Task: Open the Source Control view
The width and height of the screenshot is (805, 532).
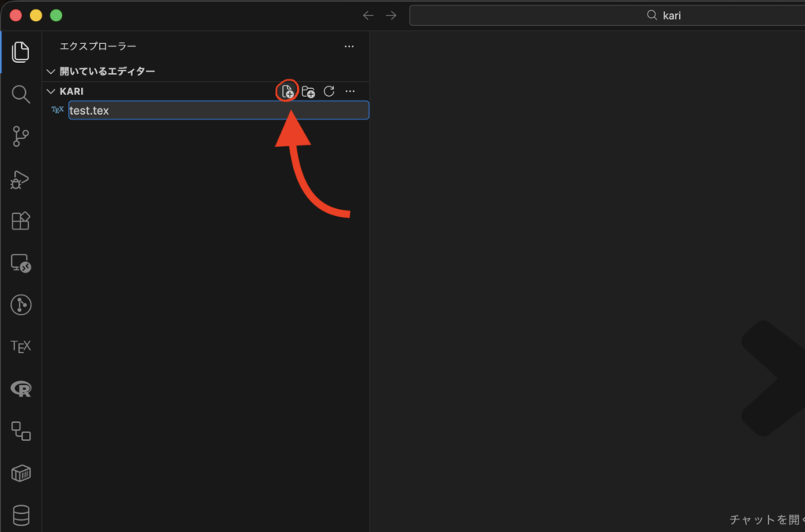Action: [20, 137]
